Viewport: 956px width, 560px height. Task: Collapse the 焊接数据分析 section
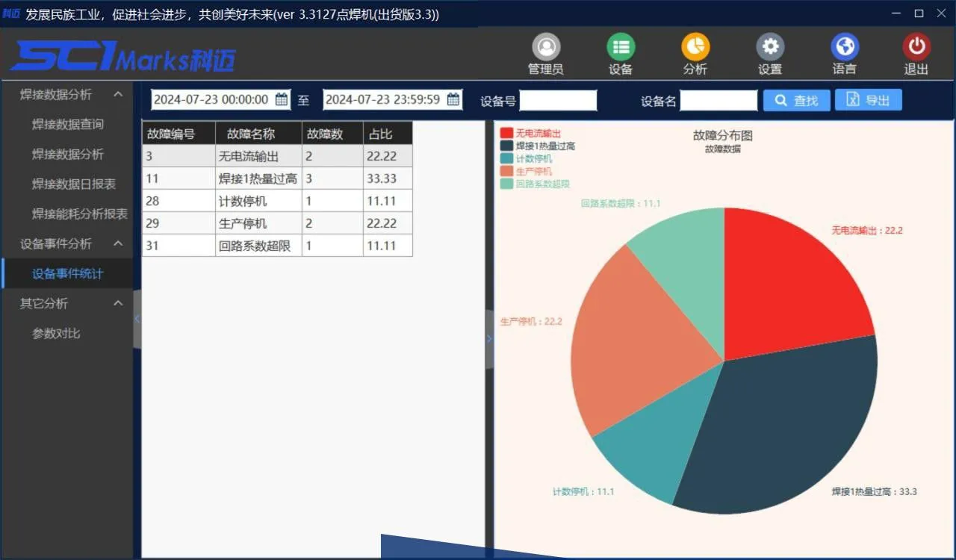pos(118,94)
